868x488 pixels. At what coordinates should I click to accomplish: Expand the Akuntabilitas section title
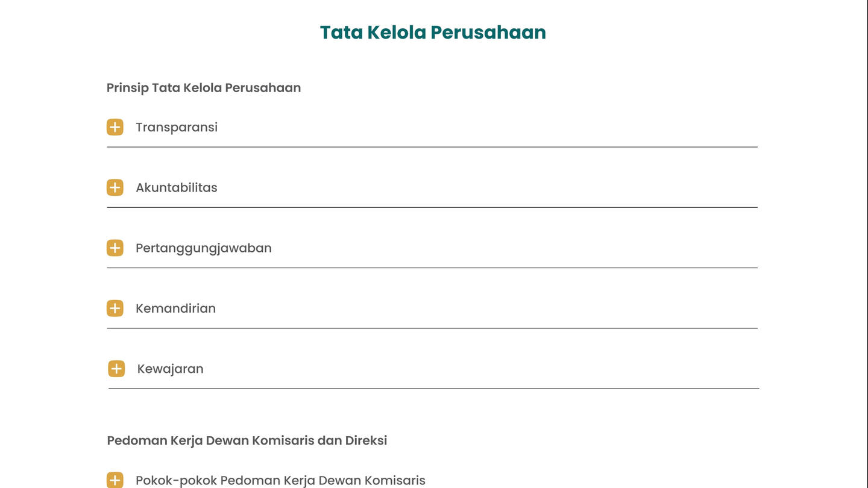[x=177, y=187]
